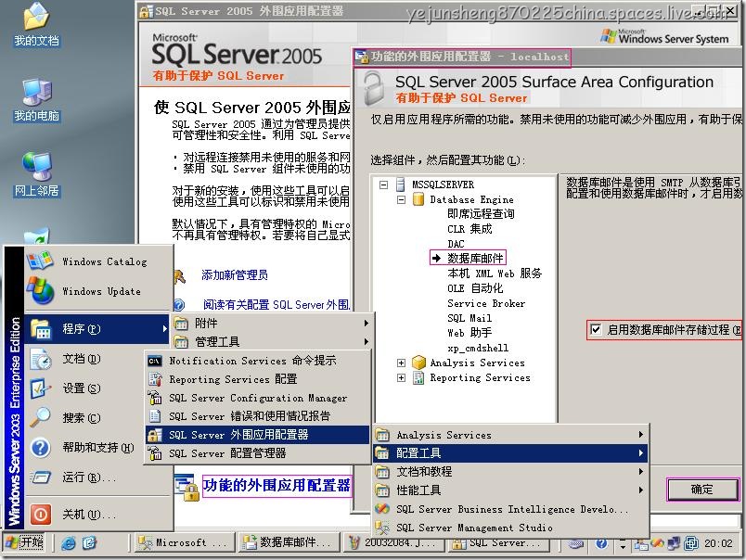Click the 开始 Start button
The width and height of the screenshot is (746, 560).
pyautogui.click(x=24, y=542)
